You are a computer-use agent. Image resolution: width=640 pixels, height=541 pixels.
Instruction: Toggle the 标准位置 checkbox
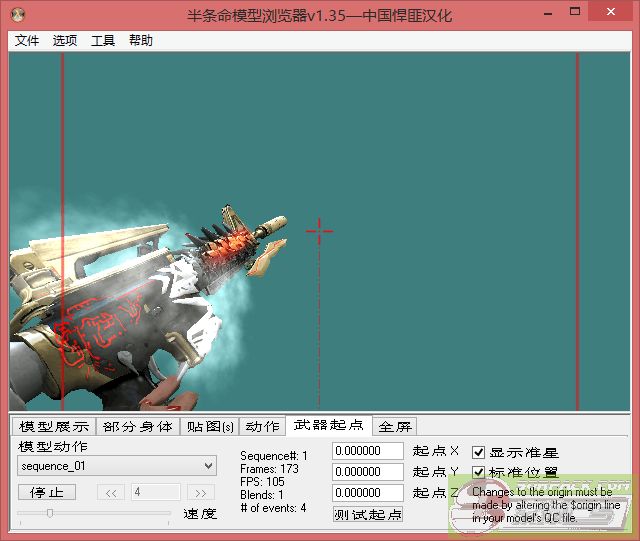click(x=479, y=472)
